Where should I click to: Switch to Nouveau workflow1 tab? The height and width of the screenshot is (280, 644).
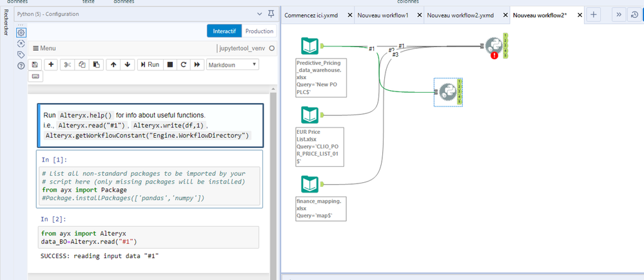(383, 15)
